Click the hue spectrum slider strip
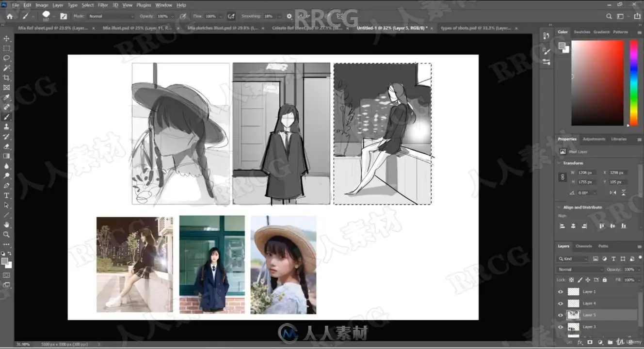The height and width of the screenshot is (349, 644). click(633, 82)
